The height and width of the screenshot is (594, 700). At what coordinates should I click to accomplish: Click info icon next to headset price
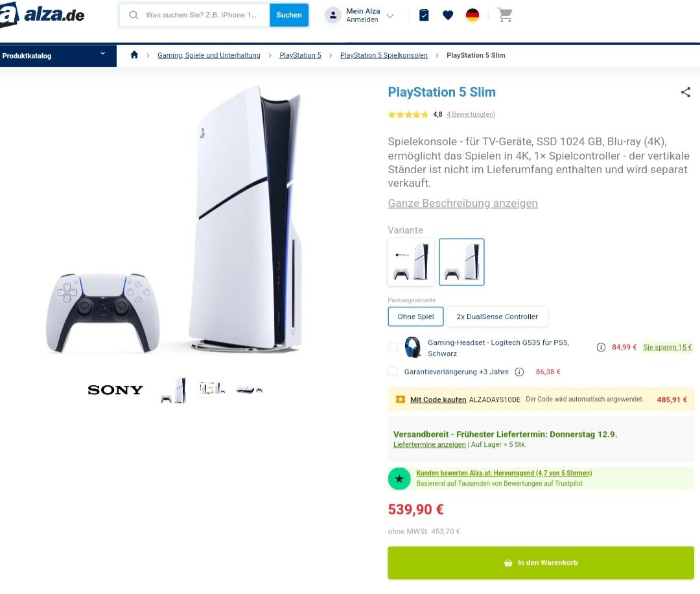(x=601, y=347)
